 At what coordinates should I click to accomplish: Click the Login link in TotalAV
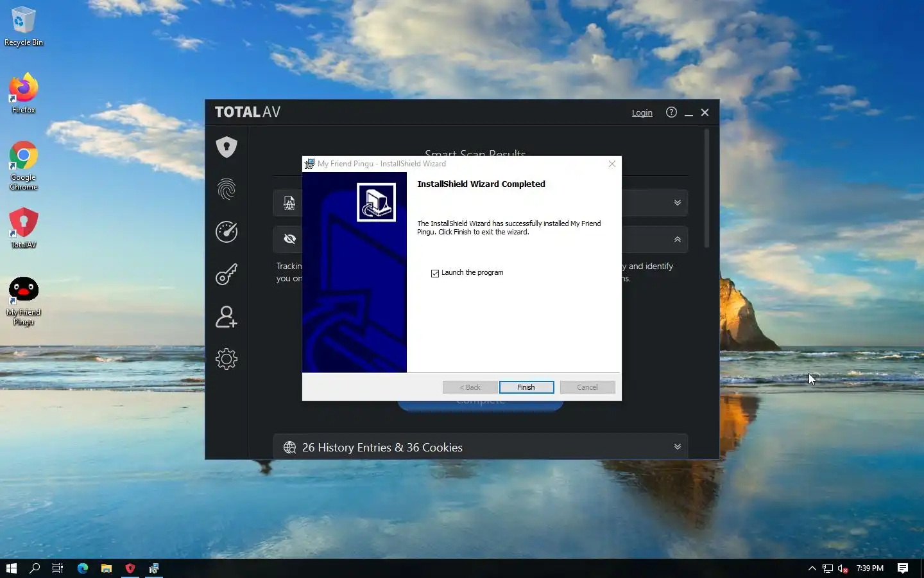(x=642, y=113)
